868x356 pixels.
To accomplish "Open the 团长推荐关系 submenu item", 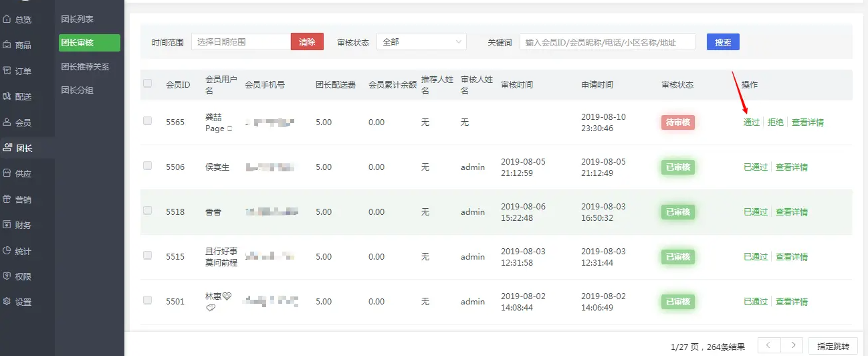I will 85,67.
